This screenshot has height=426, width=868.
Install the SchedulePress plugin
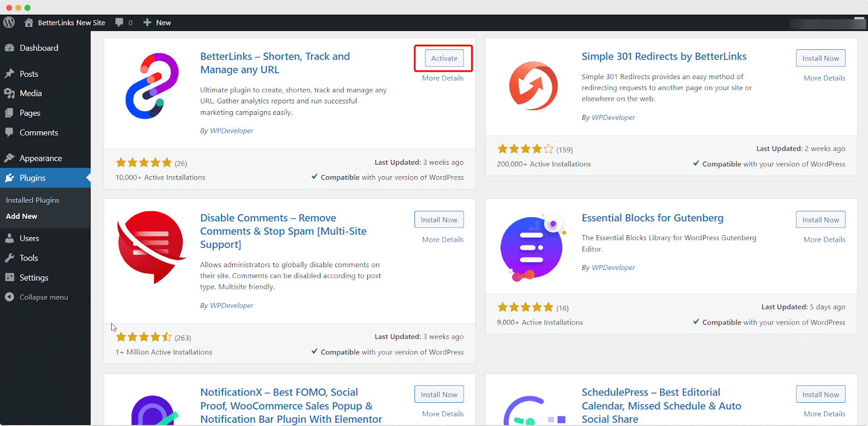(820, 395)
